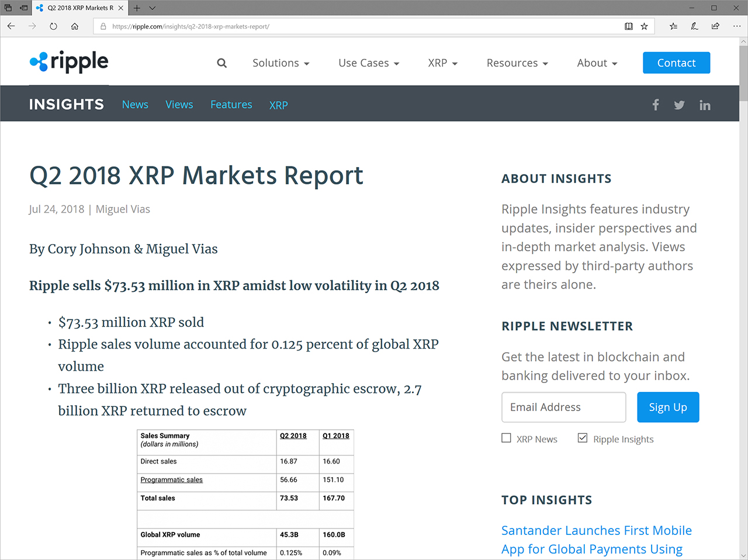Open Ripple's Twitter page via its icon
748x560 pixels.
click(679, 105)
